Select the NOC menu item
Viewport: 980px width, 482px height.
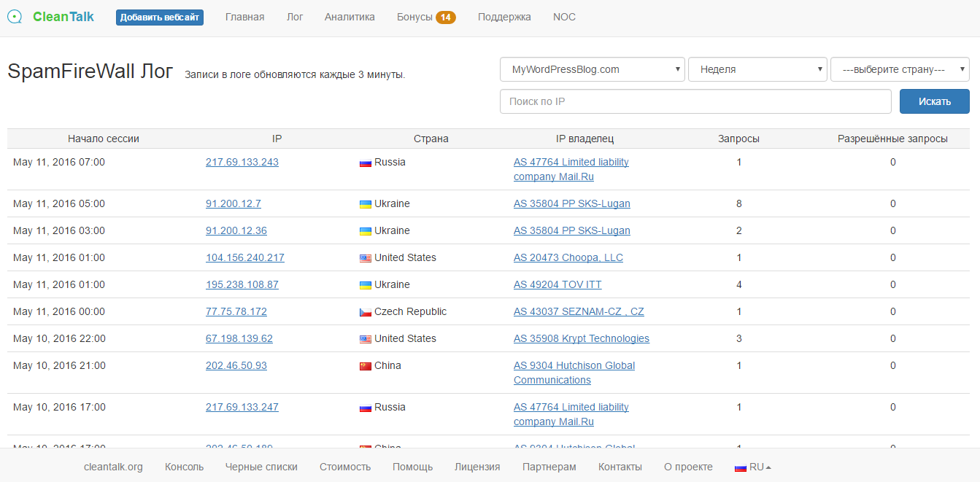(563, 16)
